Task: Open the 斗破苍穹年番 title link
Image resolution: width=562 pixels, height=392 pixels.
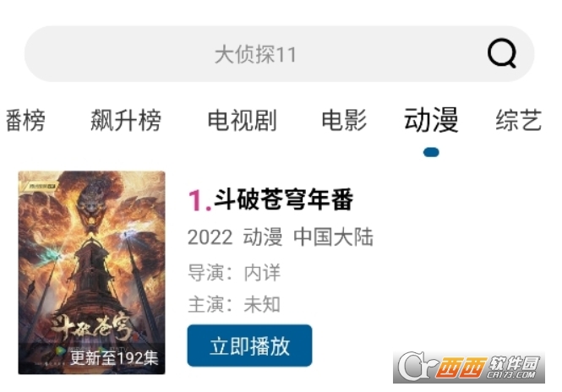Action: pyautogui.click(x=283, y=199)
